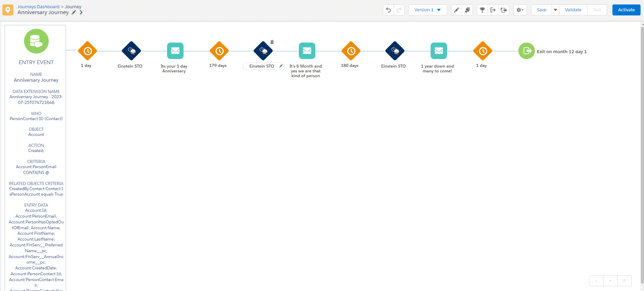The height and width of the screenshot is (291, 644).
Task: Click the undo arrow in the toolbar
Action: [x=388, y=10]
